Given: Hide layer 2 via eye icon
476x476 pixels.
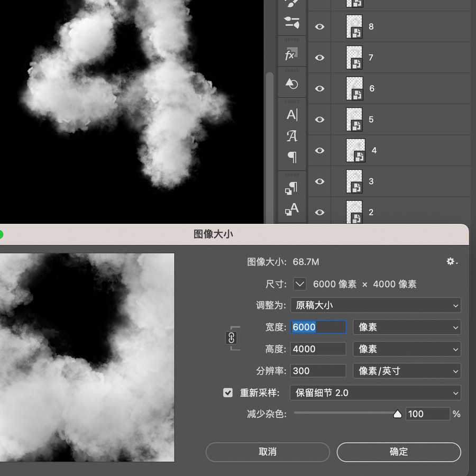Looking at the screenshot, I should click(x=319, y=213).
